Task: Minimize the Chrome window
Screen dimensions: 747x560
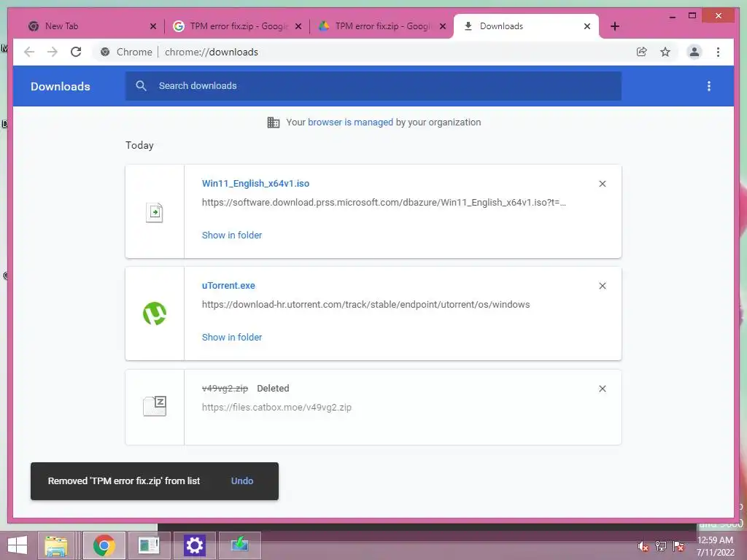Action: (x=672, y=16)
